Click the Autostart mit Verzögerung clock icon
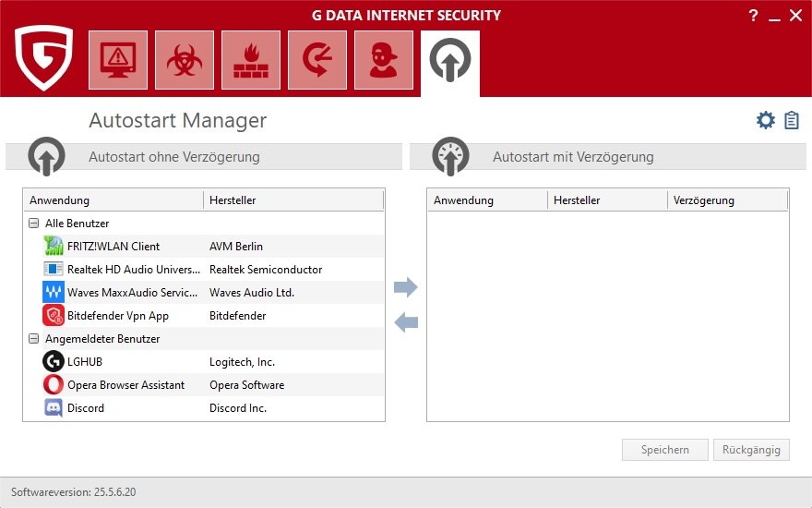 point(450,155)
